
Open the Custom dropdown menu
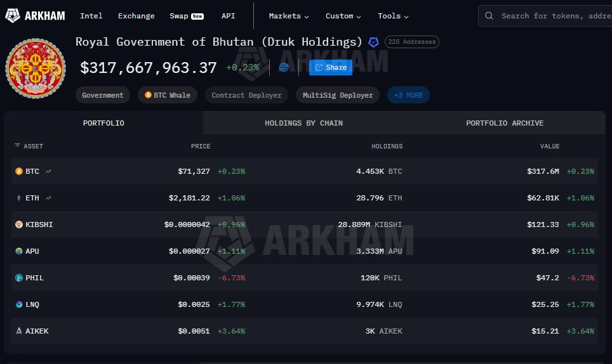tap(343, 16)
